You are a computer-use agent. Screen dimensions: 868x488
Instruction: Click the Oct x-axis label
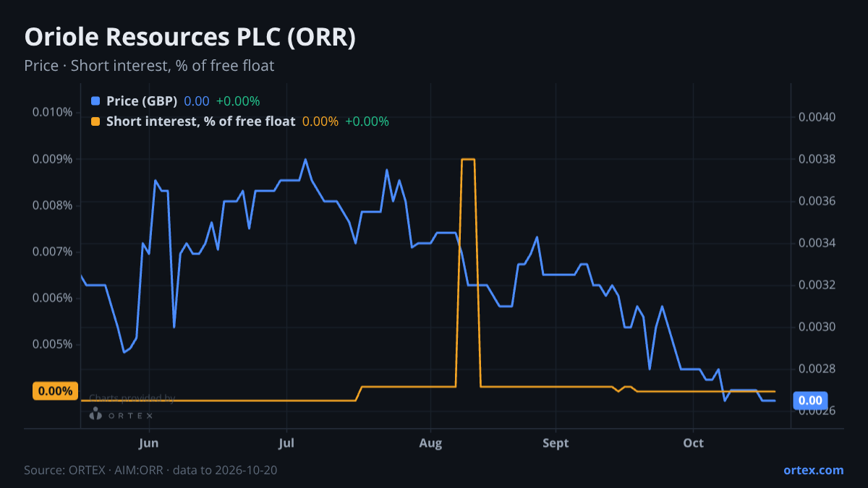693,442
